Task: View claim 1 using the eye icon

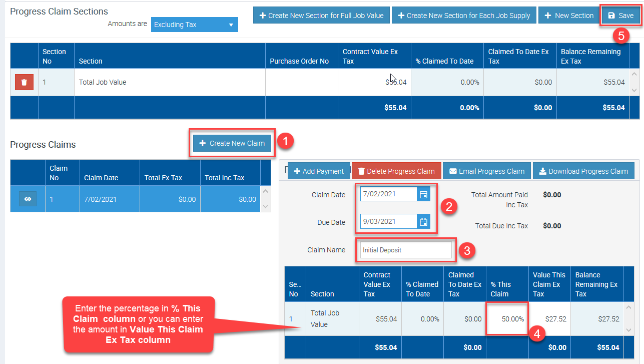Action: [28, 199]
